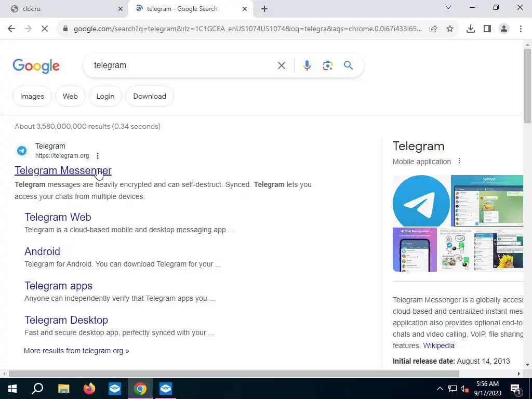Viewport: 532px width, 399px height.
Task: Open the notification center icon
Action: pyautogui.click(x=515, y=389)
